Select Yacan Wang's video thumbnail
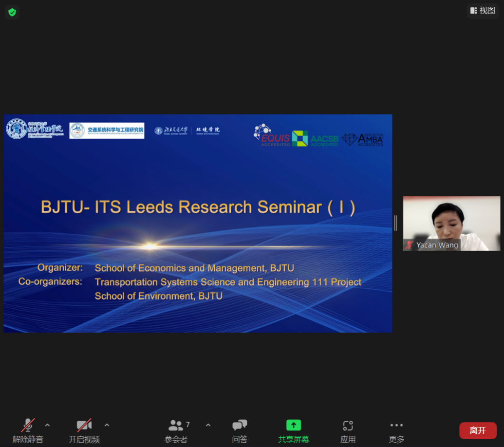This screenshot has width=504, height=447. pyautogui.click(x=451, y=223)
